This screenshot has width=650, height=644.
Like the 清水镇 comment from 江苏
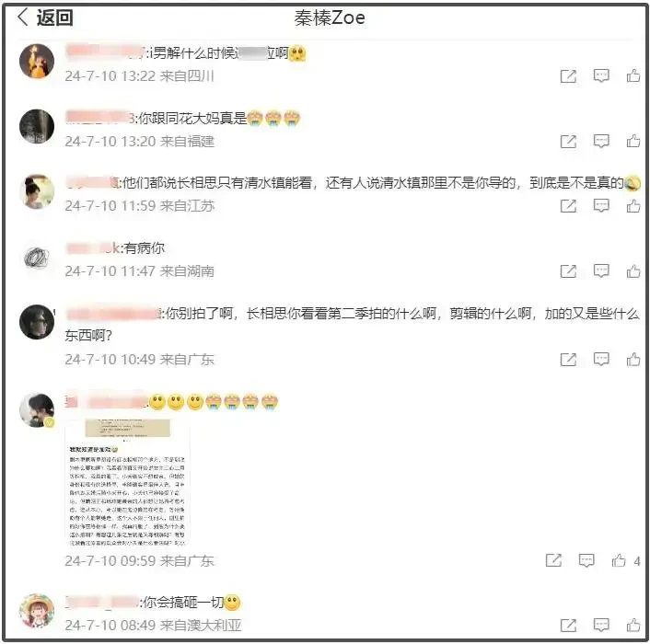click(x=633, y=206)
